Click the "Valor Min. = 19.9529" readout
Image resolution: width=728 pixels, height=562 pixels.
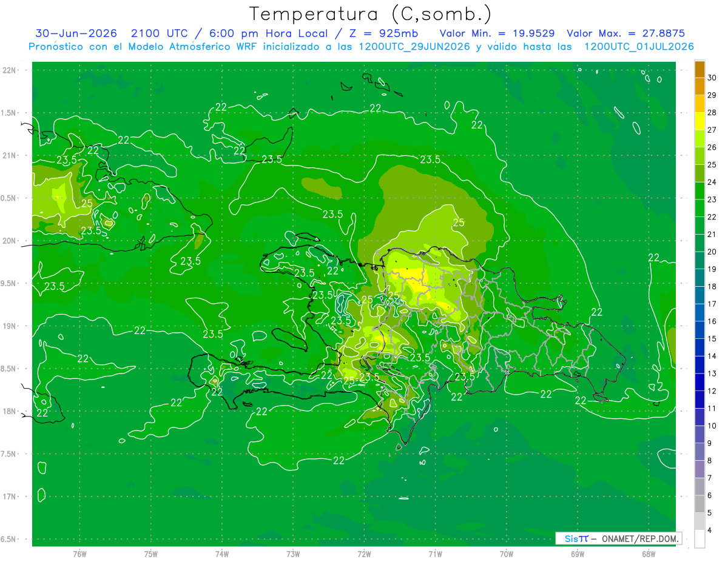click(497, 33)
